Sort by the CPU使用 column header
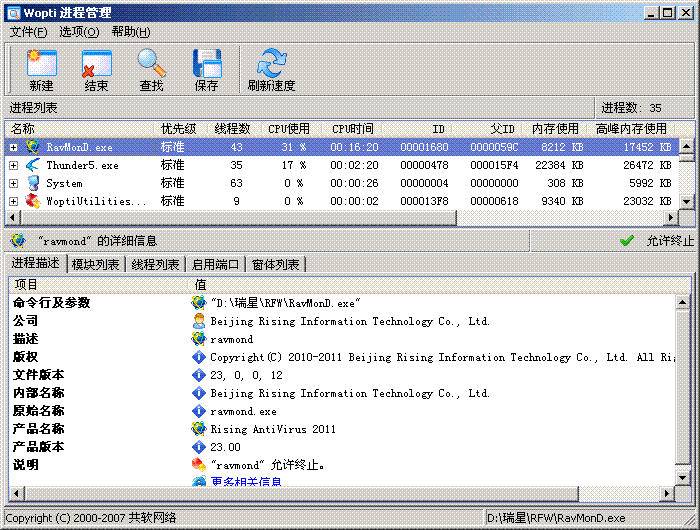700x530 pixels. point(290,129)
